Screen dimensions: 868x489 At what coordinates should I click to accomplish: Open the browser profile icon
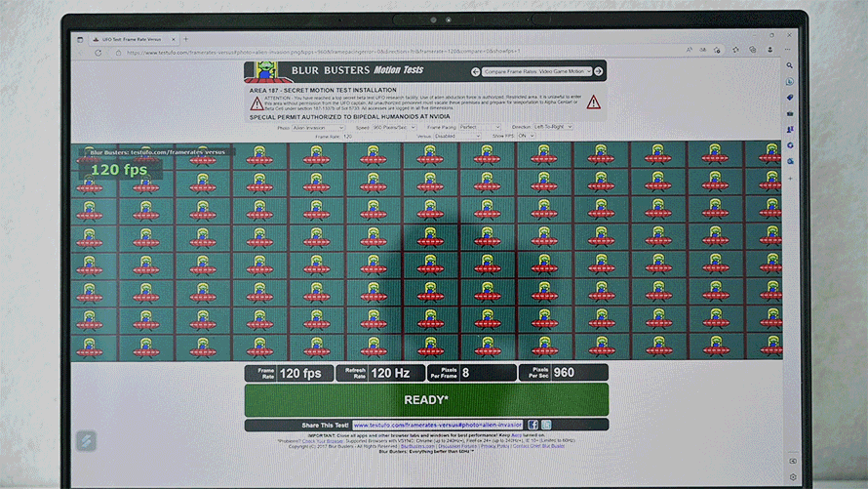click(x=770, y=49)
